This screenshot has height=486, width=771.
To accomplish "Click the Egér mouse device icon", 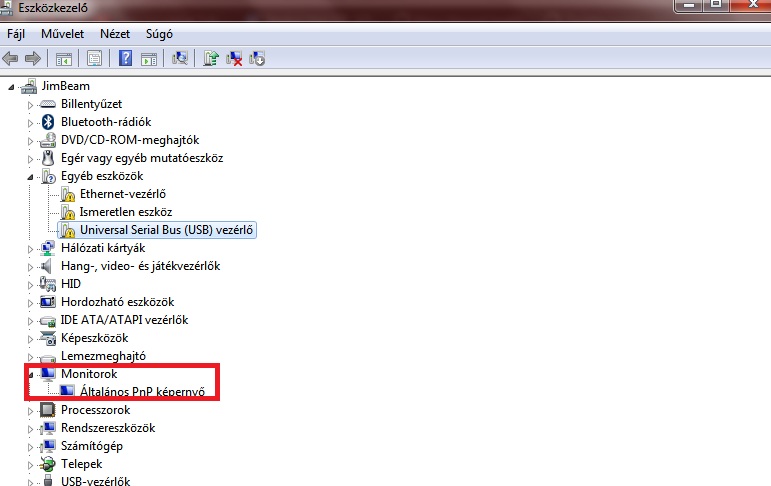I will pyautogui.click(x=48, y=158).
